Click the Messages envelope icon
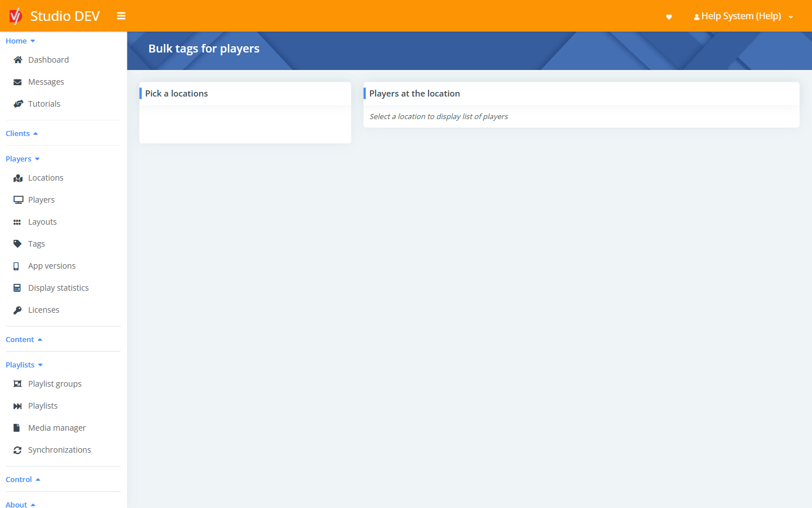Image resolution: width=812 pixels, height=508 pixels. point(17,82)
